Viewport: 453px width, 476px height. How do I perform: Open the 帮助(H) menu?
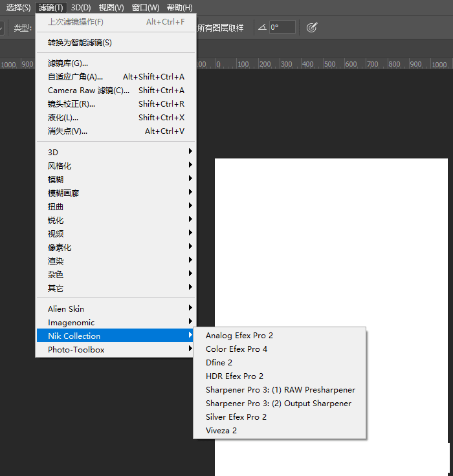pos(179,7)
